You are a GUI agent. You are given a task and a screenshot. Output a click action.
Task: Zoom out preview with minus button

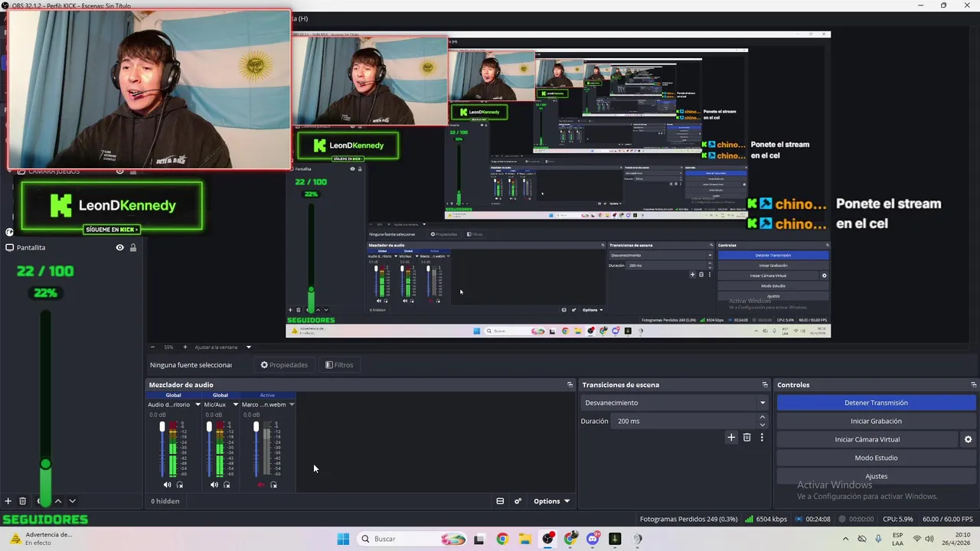pos(152,347)
